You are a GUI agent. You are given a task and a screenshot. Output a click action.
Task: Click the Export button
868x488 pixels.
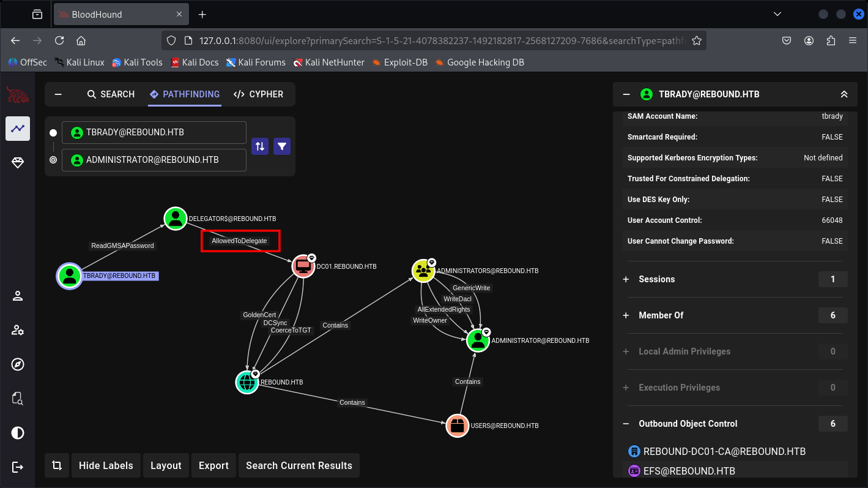(x=213, y=465)
